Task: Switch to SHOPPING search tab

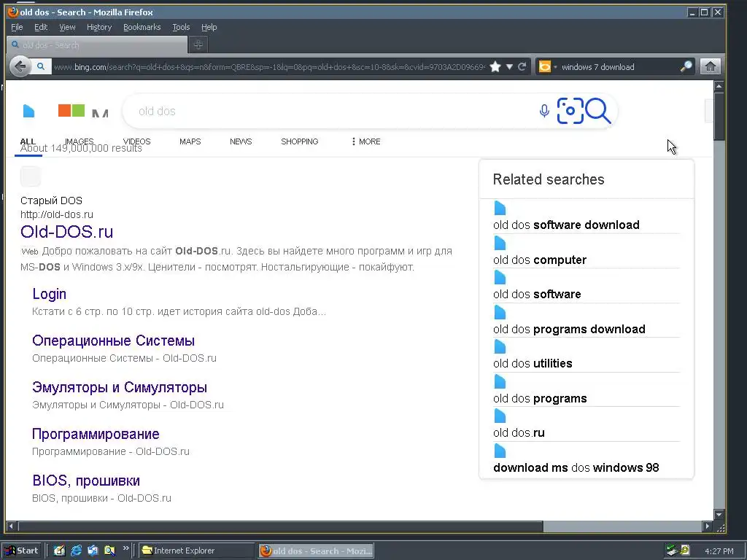Action: tap(300, 141)
